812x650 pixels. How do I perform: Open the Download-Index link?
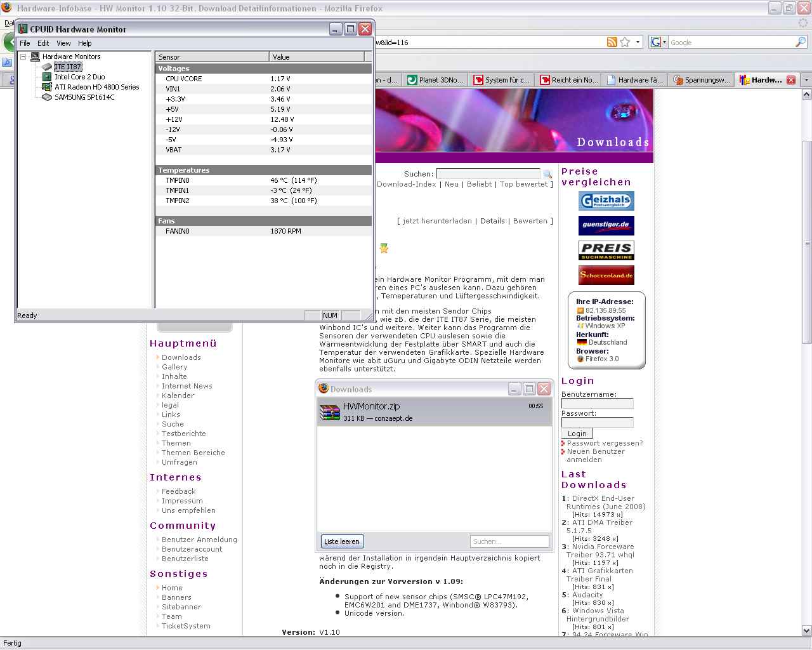click(407, 184)
